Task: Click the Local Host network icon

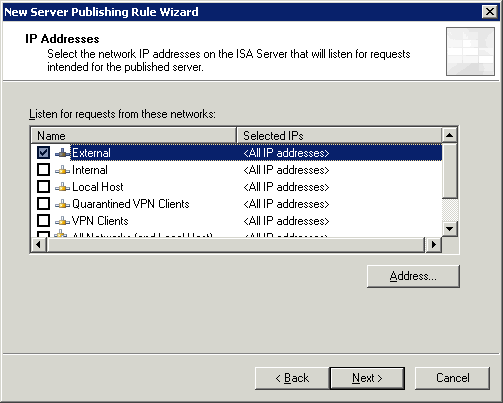Action: [x=62, y=187]
